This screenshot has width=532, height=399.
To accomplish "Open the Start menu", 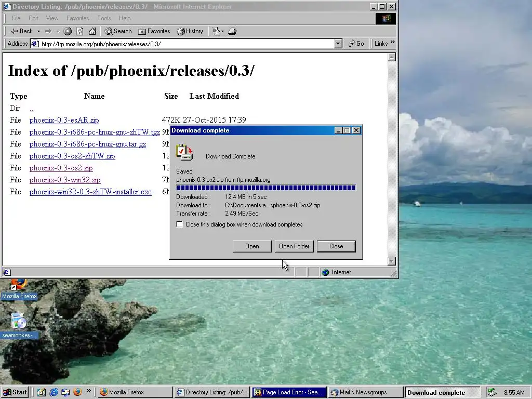I will click(x=15, y=392).
